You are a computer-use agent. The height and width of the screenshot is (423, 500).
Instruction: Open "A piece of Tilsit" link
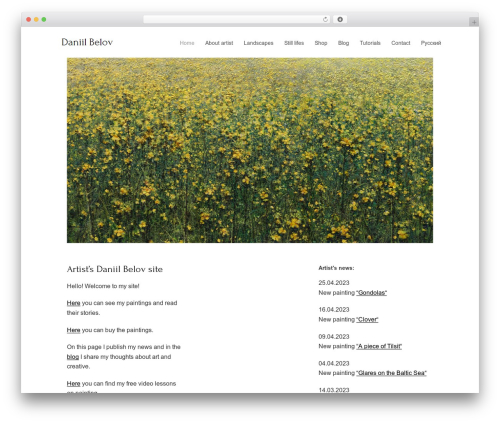tap(379, 346)
